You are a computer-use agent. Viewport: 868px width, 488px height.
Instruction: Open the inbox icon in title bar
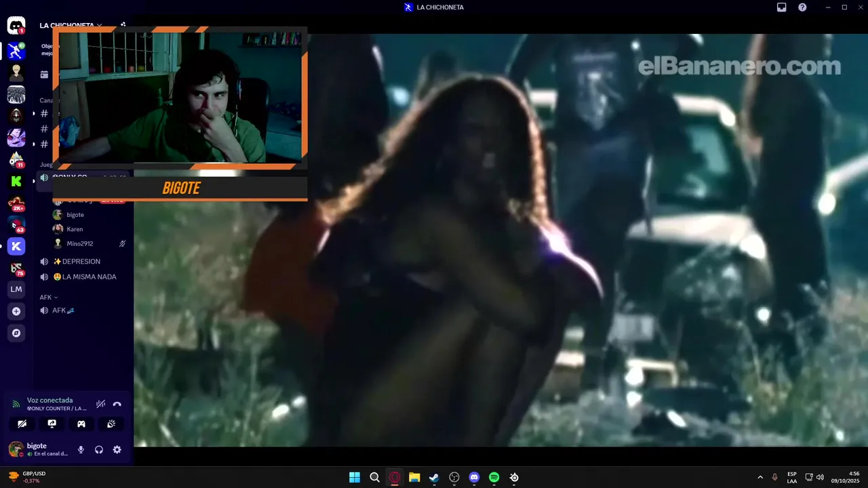[781, 7]
